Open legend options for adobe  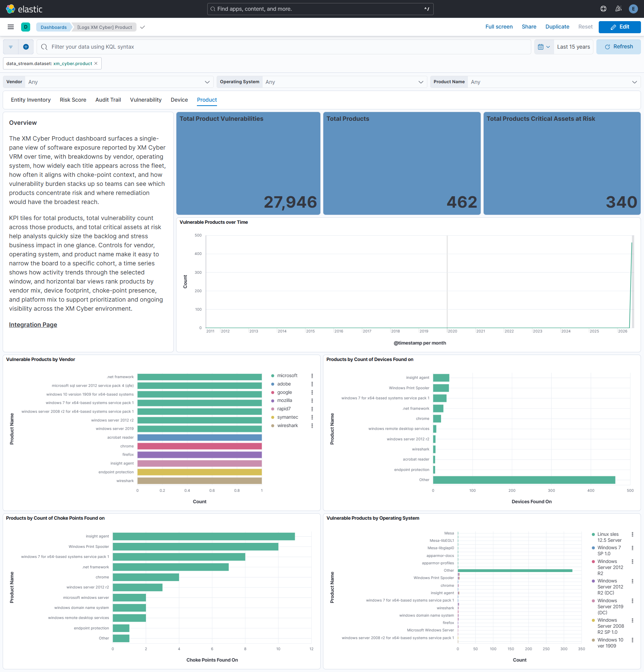coord(312,384)
